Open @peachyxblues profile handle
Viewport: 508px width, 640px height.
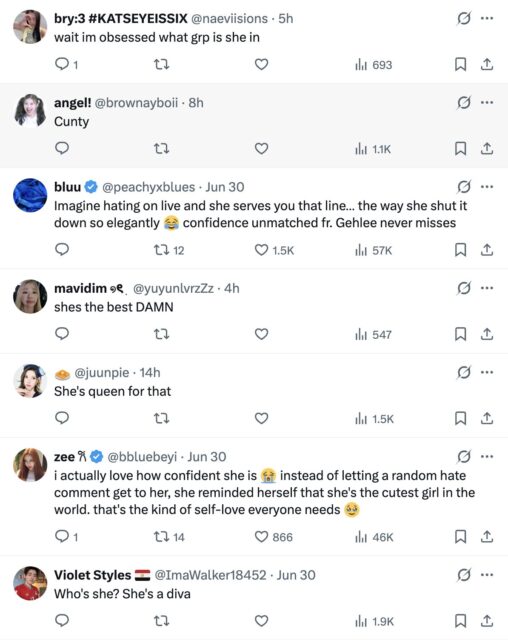[x=149, y=187]
